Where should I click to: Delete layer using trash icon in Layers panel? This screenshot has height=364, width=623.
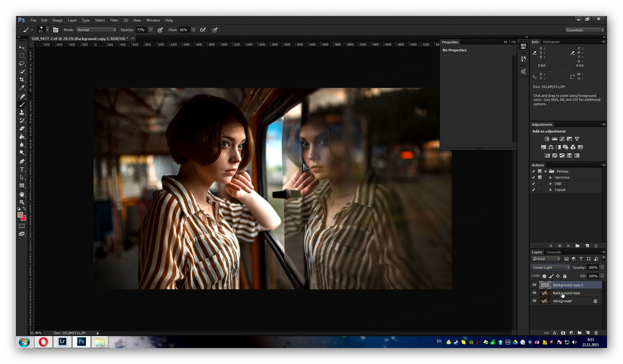point(596,333)
